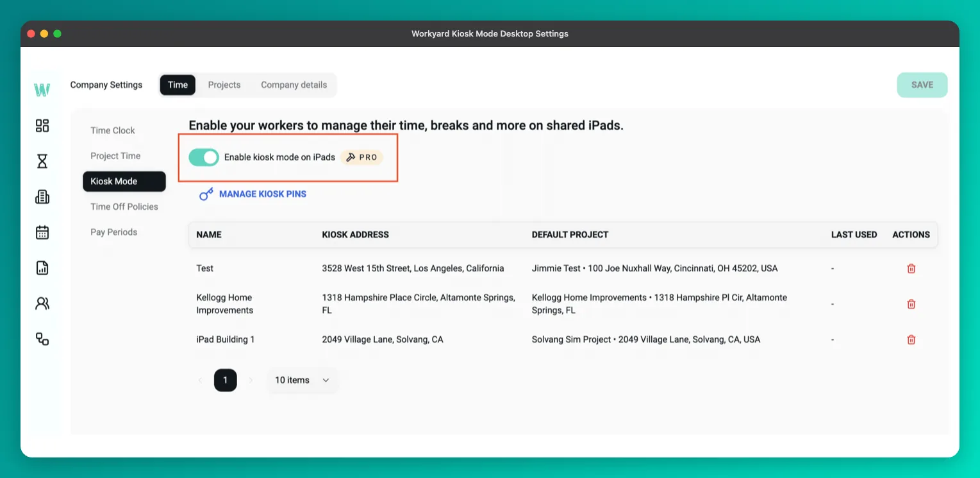Viewport: 980px width, 478px height.
Task: Open Pay Periods settings section
Action: coord(114,232)
